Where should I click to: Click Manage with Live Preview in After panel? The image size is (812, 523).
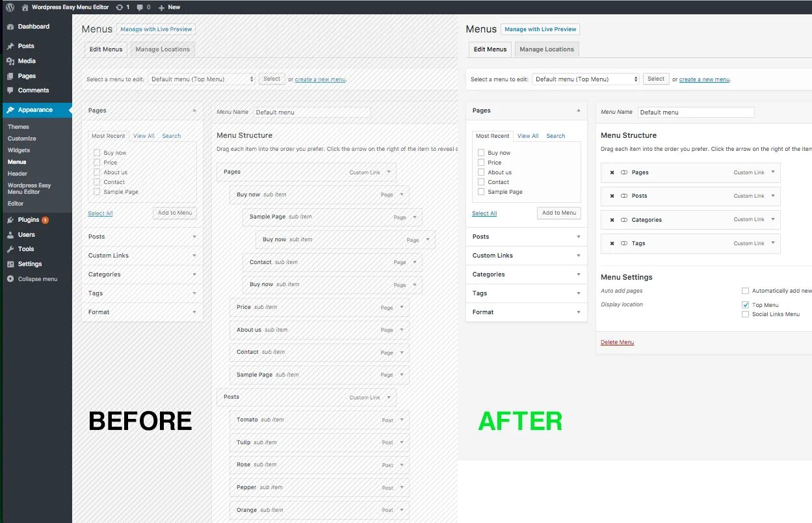540,29
